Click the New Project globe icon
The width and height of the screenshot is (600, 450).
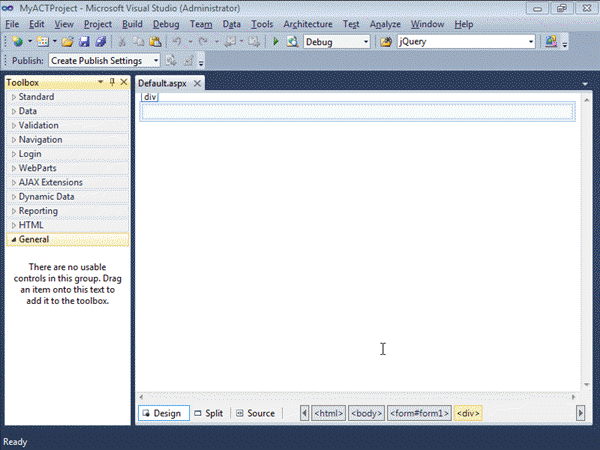point(18,41)
